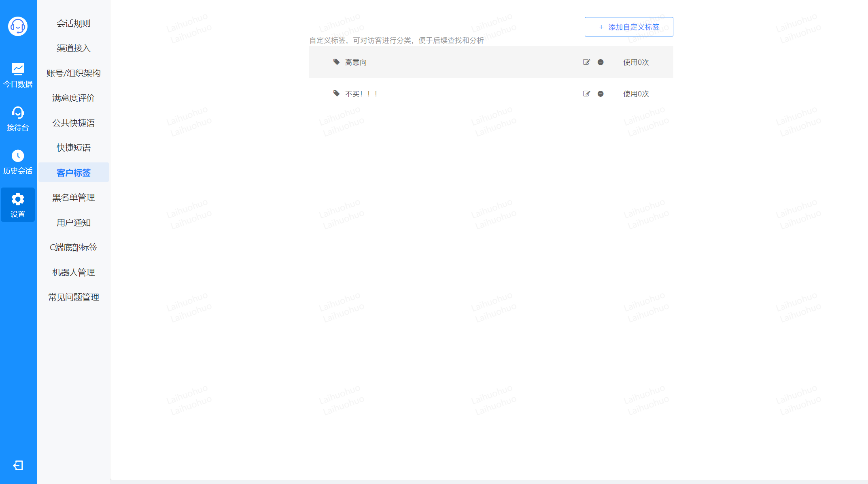Viewport: 868px width, 484px height.
Task: Click 使用0次 in 不买！！！ row
Action: coord(636,94)
